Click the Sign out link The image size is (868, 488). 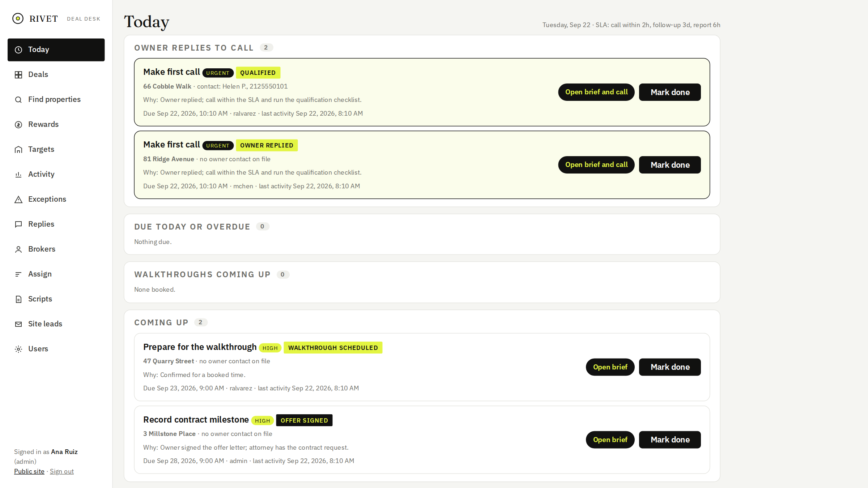pos(62,471)
